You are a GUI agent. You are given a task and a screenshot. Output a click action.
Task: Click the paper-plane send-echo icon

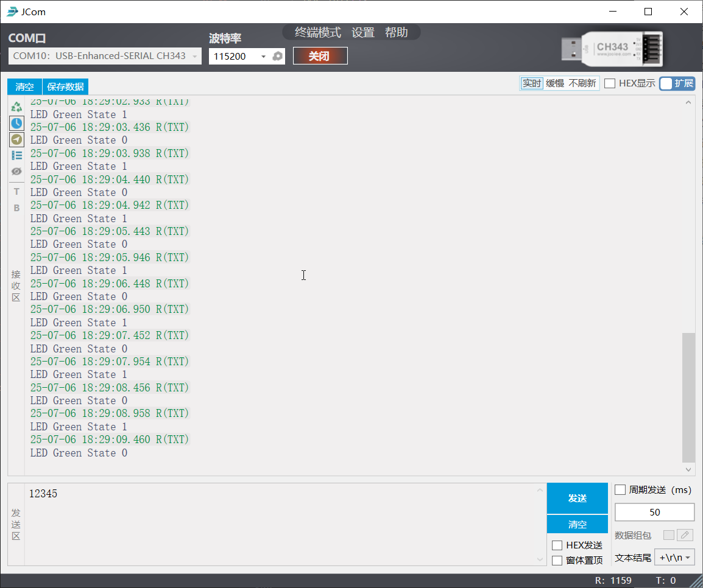coord(16,139)
